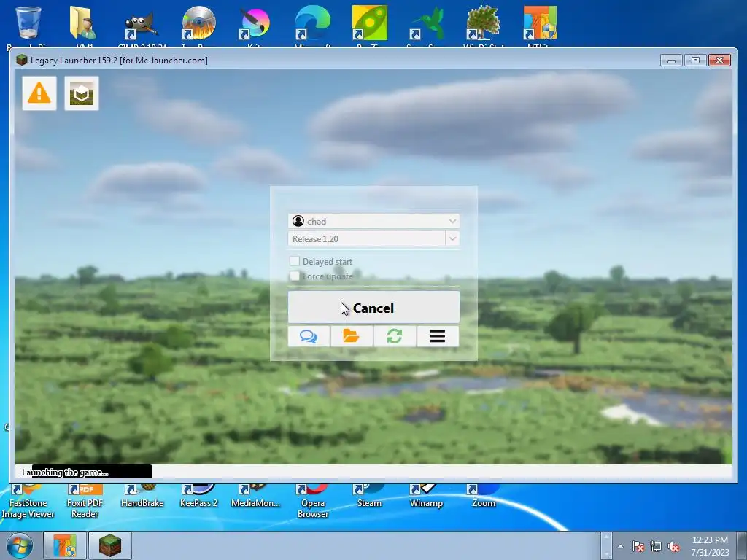Select the MediaMonkey desktop shortcut

point(255,497)
